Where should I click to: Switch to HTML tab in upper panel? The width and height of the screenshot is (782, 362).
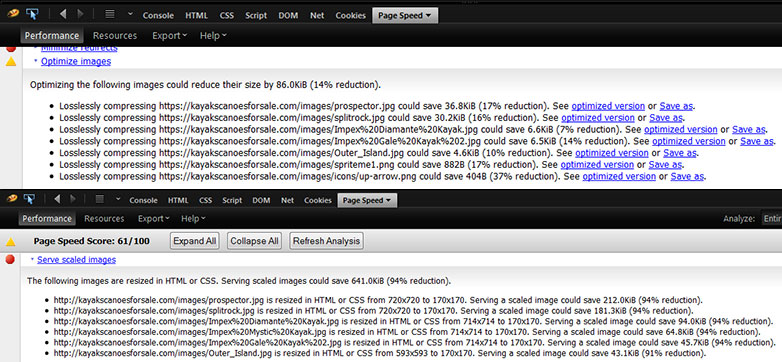[196, 15]
